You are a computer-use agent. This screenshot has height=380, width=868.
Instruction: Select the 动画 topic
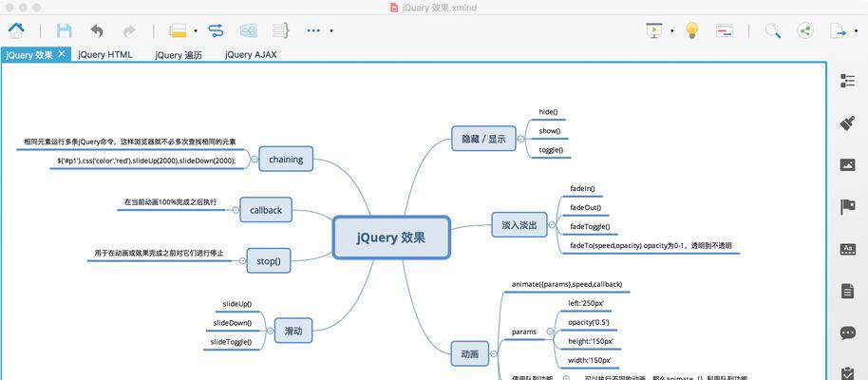coord(469,353)
